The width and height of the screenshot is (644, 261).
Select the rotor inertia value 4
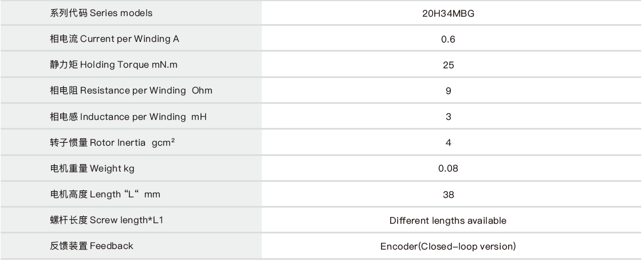(x=448, y=143)
